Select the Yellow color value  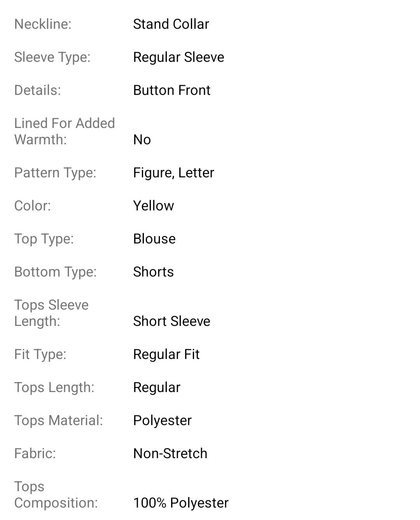(153, 206)
